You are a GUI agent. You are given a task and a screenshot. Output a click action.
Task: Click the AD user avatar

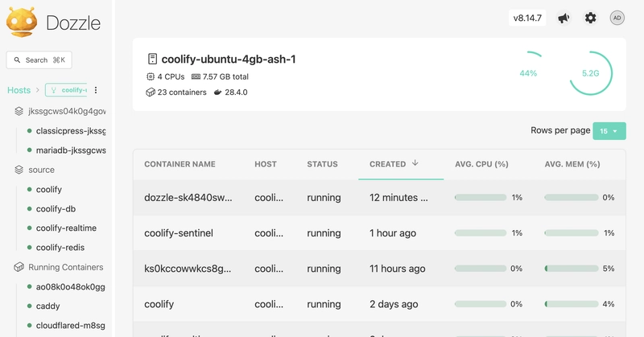(x=617, y=18)
